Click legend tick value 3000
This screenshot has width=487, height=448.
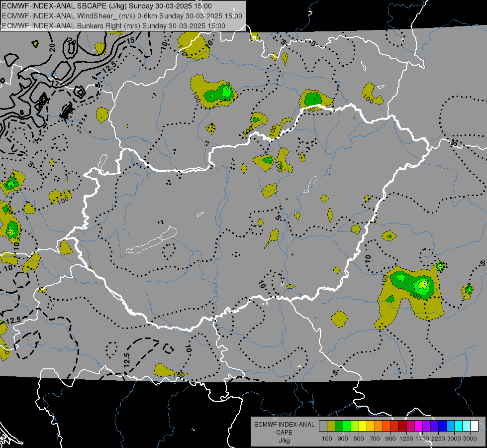tap(454, 439)
